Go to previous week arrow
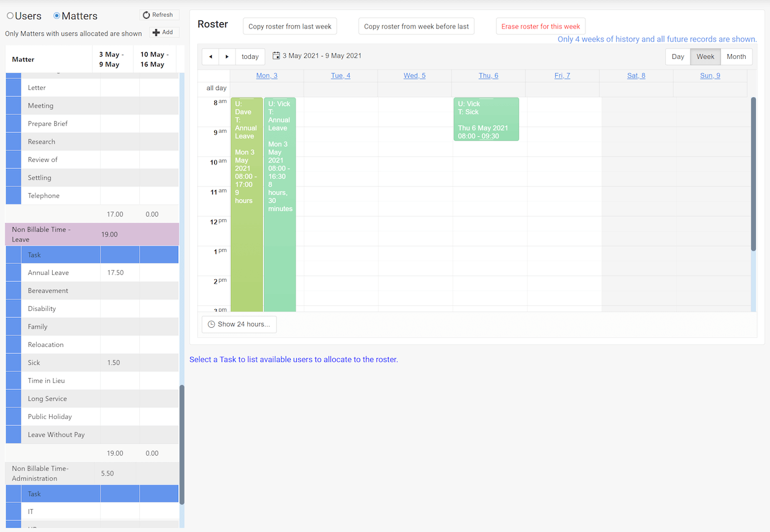 [211, 56]
